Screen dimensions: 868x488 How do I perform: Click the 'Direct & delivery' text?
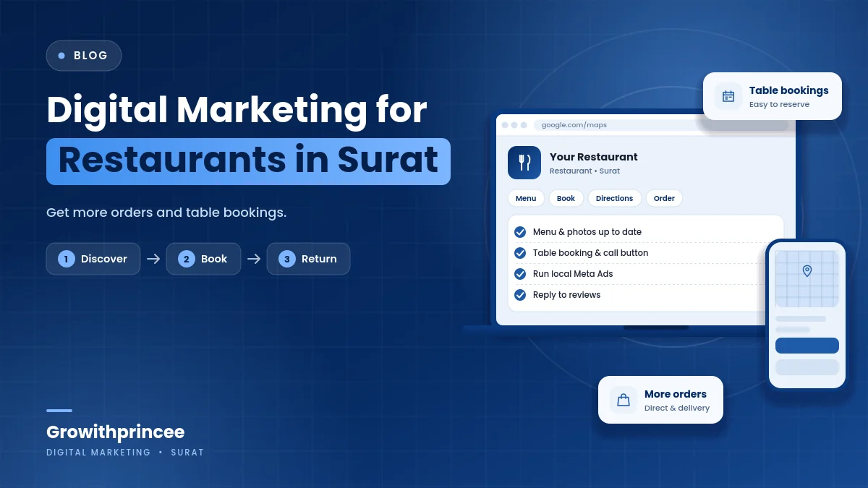coord(677,408)
